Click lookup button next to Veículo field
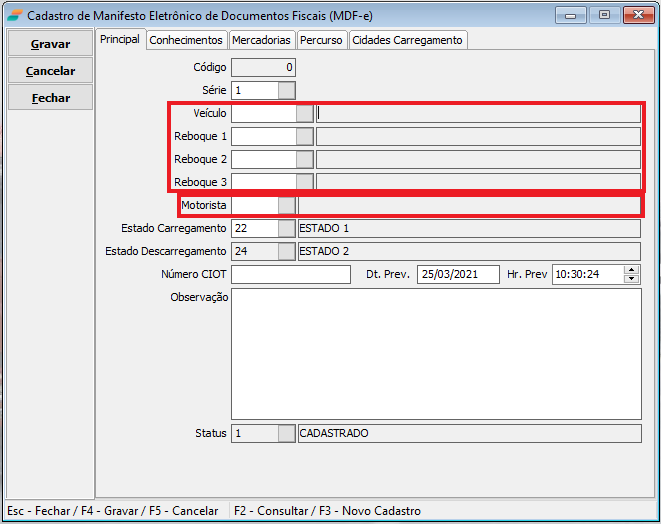 pyautogui.click(x=304, y=113)
